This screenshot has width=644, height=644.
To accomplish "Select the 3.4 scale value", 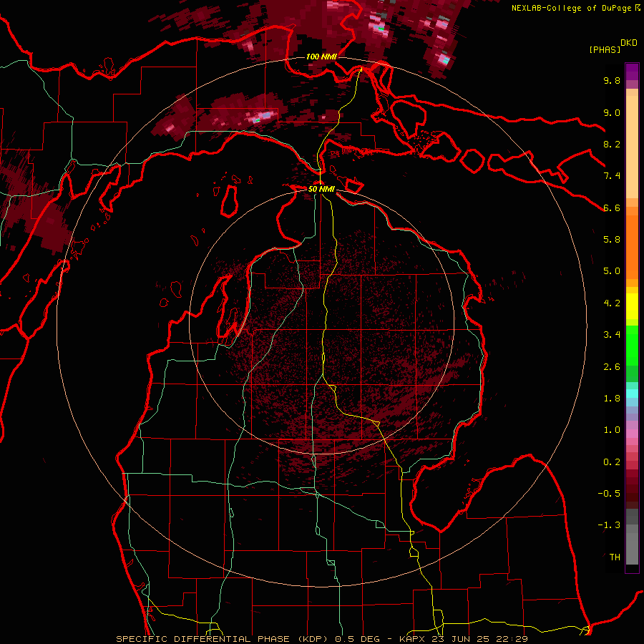I will pos(612,335).
